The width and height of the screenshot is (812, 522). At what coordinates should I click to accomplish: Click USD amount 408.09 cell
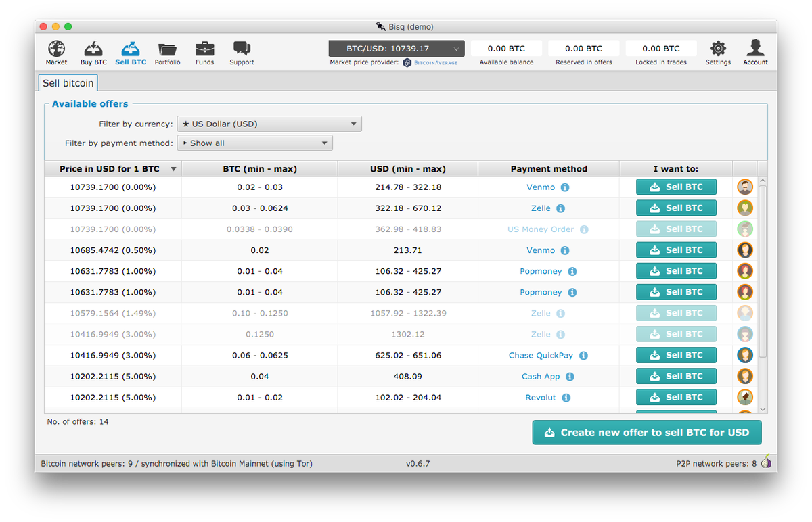[407, 377]
